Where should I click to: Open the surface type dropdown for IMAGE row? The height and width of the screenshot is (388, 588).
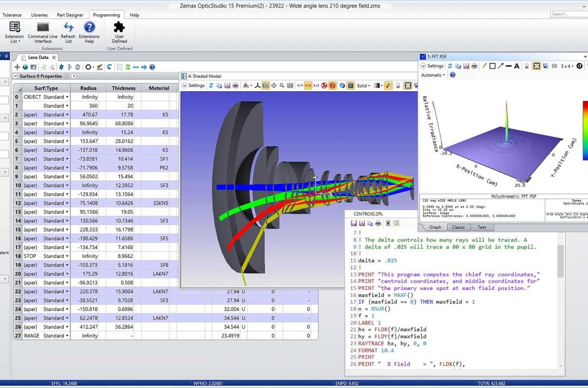pyautogui.click(x=67, y=336)
